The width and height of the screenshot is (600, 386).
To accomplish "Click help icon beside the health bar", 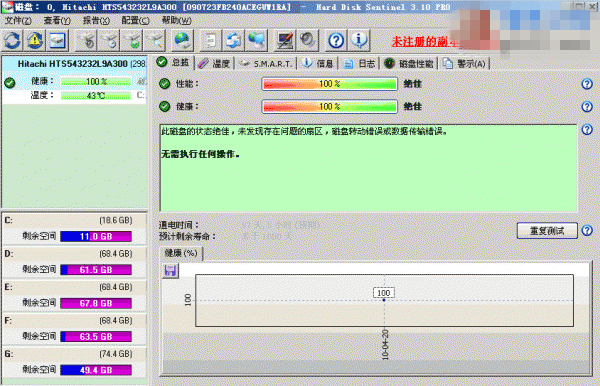I will 587,106.
